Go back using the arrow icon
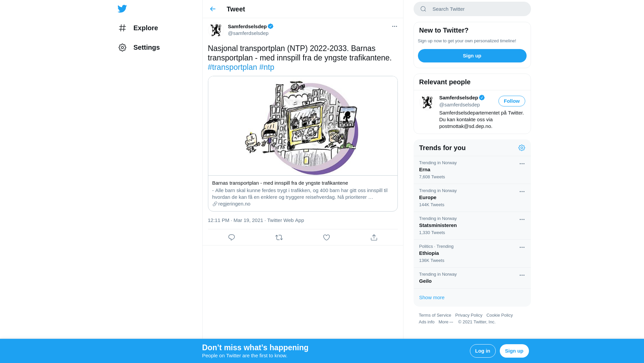644x363 pixels. (x=213, y=9)
